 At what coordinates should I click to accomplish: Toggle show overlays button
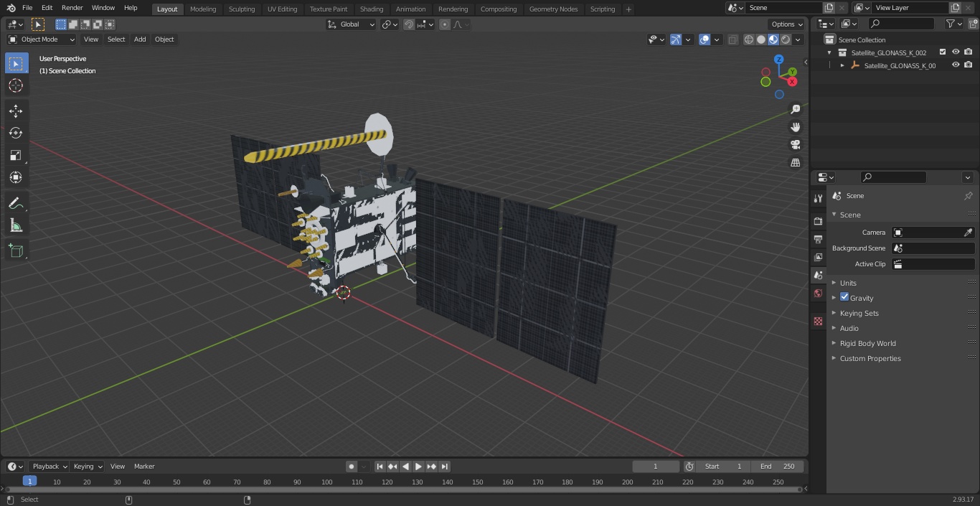(x=705, y=39)
